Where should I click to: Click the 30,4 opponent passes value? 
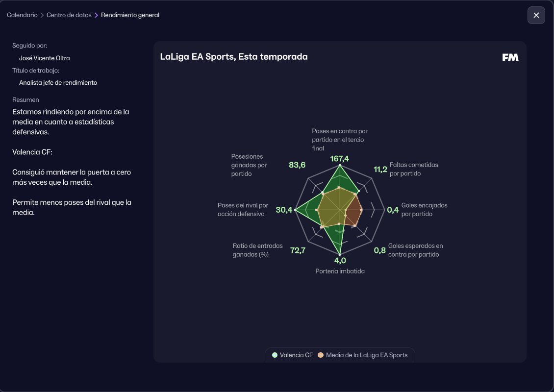[284, 210]
